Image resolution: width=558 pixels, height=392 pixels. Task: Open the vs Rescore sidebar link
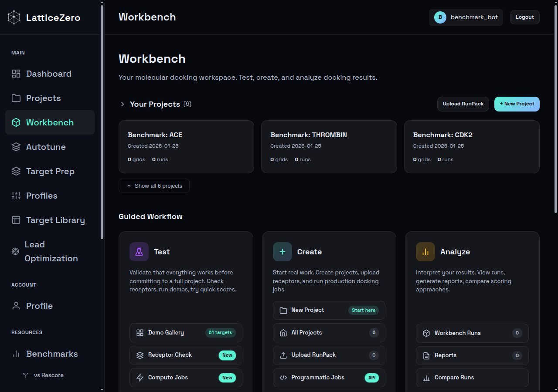(50, 375)
